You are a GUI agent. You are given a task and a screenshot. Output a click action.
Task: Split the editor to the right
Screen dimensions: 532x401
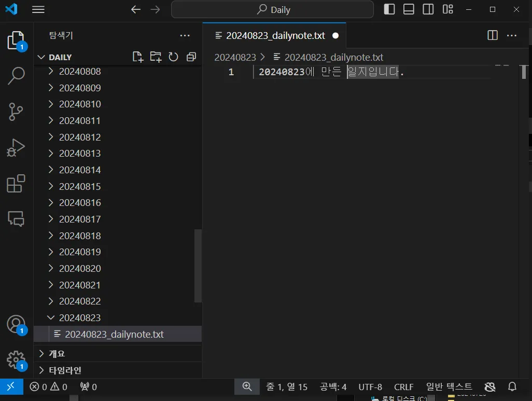click(x=492, y=35)
